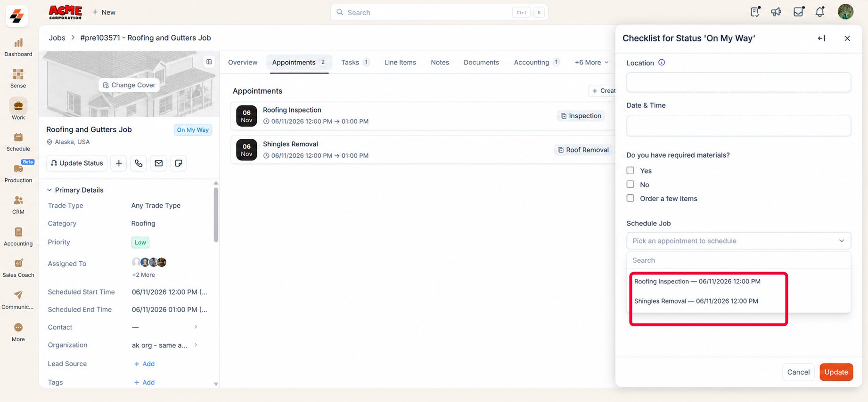The height and width of the screenshot is (402, 868).
Task: Open the announcements megaphone icon
Action: pos(776,12)
